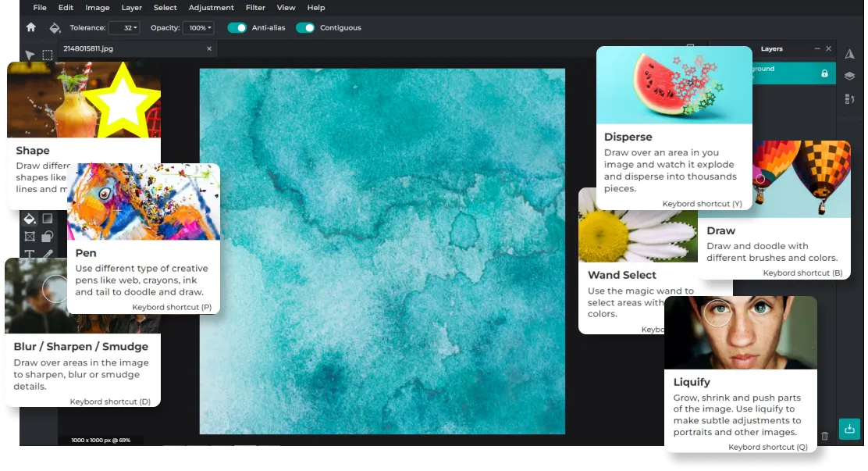This screenshot has width=868, height=471.
Task: Select the shape tool icon in toolbox
Action: click(x=48, y=237)
